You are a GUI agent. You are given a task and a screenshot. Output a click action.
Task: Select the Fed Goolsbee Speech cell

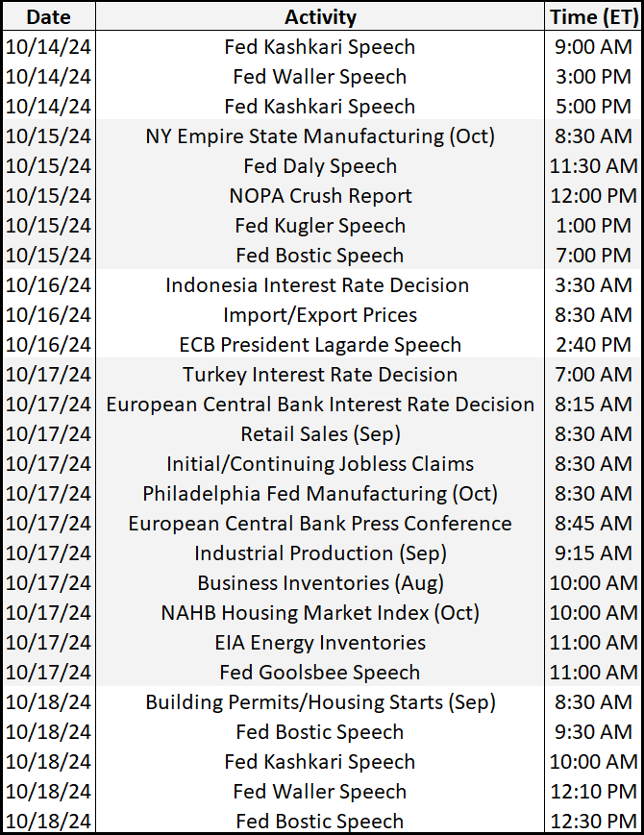320,673
